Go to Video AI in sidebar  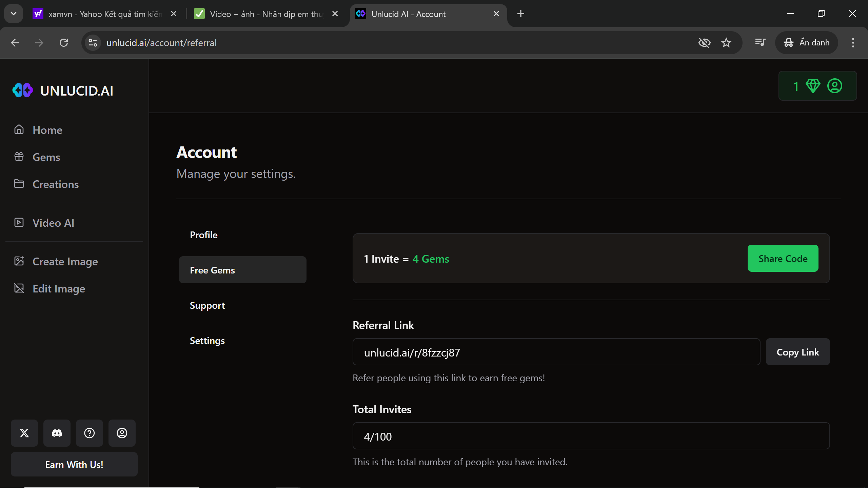coord(53,223)
